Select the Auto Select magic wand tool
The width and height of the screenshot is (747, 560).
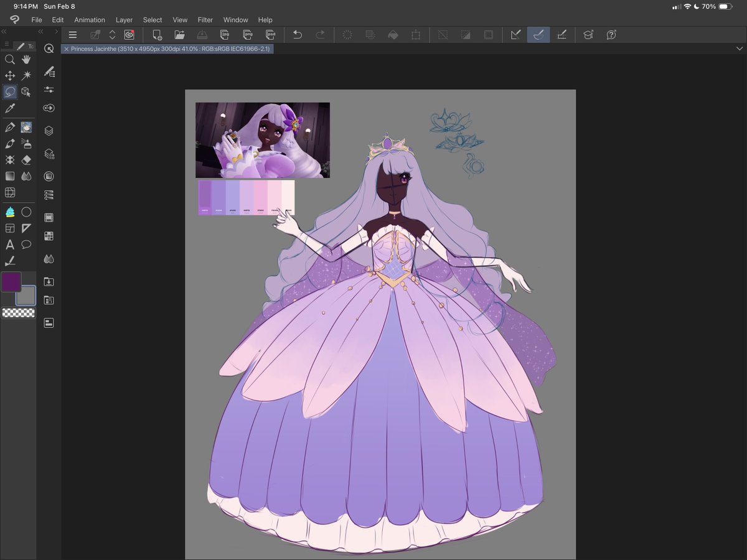27,76
